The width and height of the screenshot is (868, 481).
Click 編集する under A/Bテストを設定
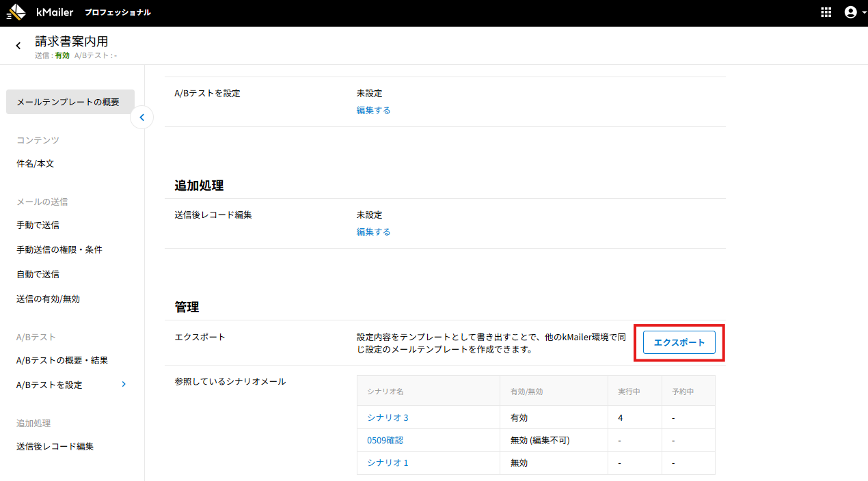pyautogui.click(x=373, y=110)
